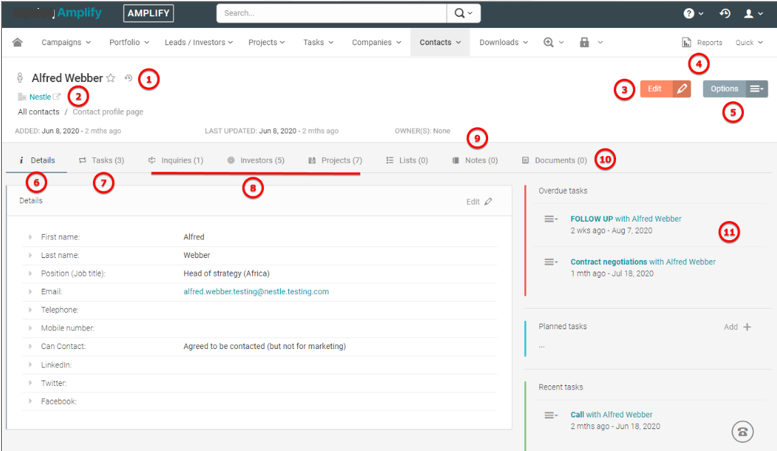Screen dimensions: 777x451
Task: Click the Head of strategy (Africa) value
Action: pos(226,273)
